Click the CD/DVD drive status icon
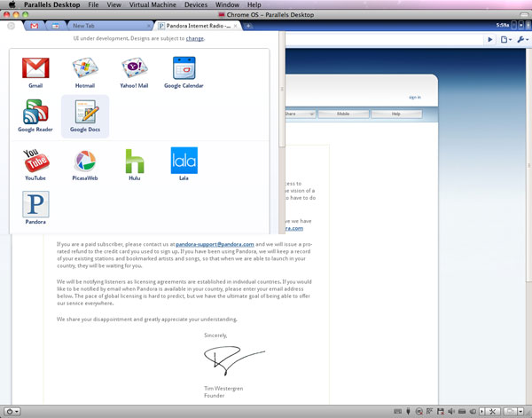Viewport: 532px width, 418px height. click(x=419, y=412)
